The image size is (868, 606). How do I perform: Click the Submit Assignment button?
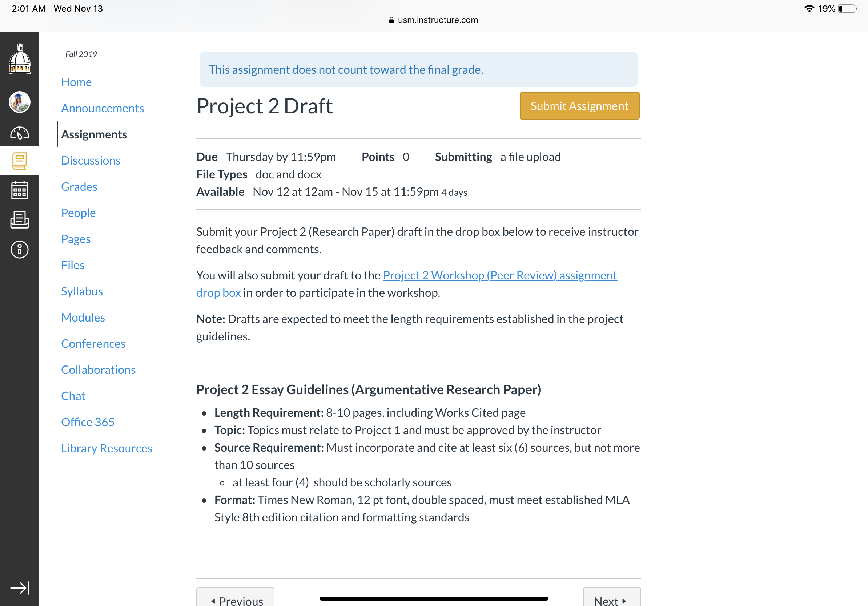[579, 106]
